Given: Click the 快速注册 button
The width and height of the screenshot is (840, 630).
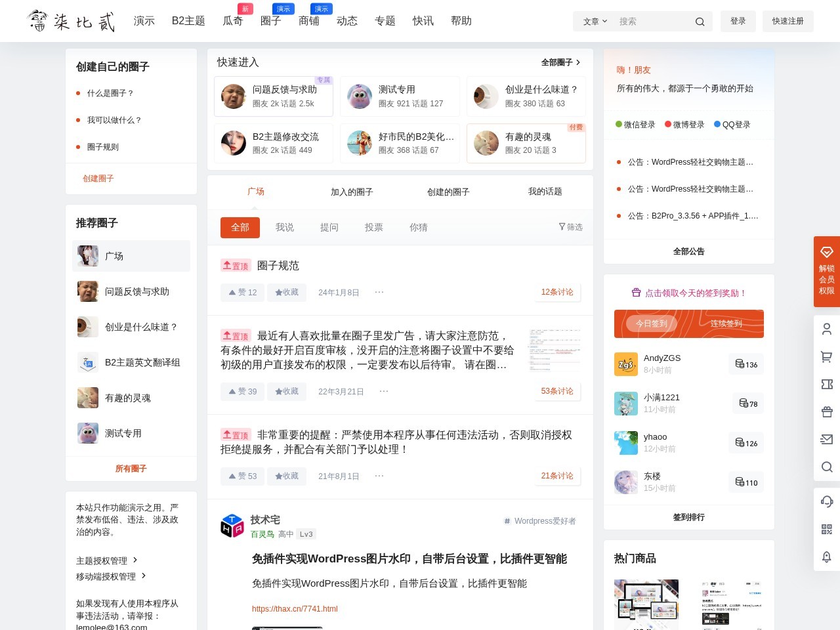Looking at the screenshot, I should point(787,21).
